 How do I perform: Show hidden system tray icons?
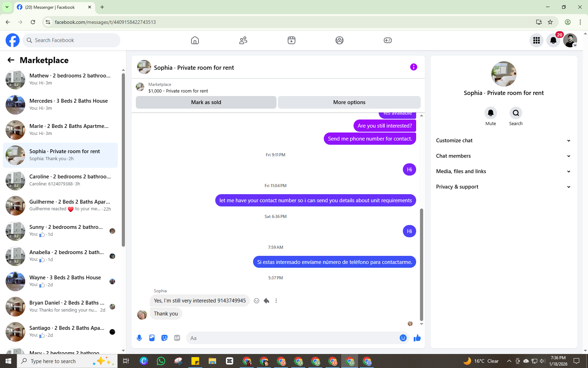pyautogui.click(x=509, y=361)
